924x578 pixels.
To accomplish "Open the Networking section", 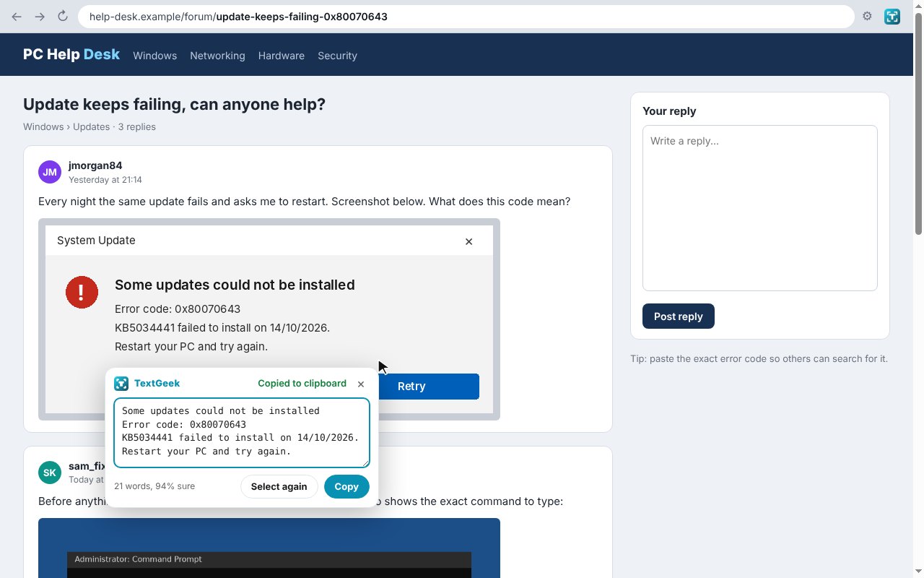I will (x=217, y=56).
